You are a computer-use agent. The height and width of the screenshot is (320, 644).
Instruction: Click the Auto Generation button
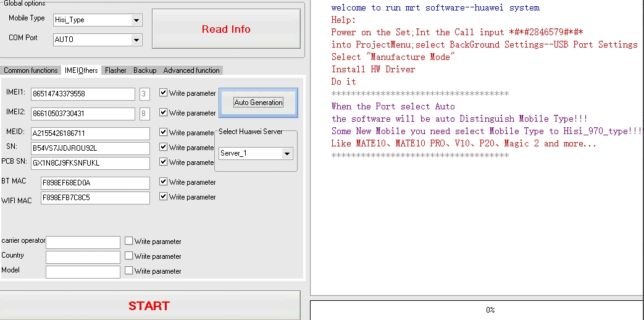tap(258, 103)
